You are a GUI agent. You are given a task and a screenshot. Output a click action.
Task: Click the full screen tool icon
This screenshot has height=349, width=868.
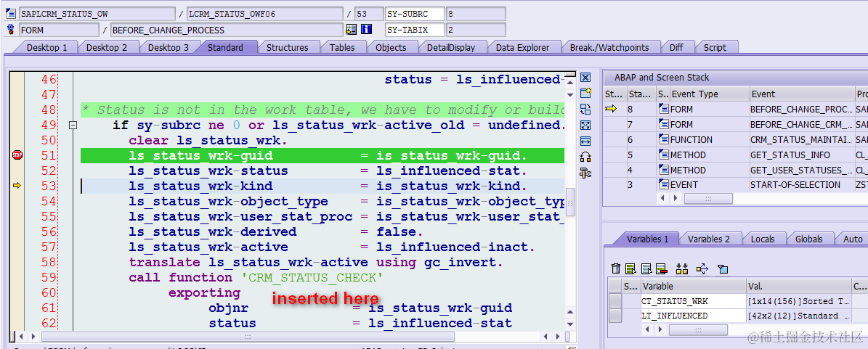pos(585,125)
